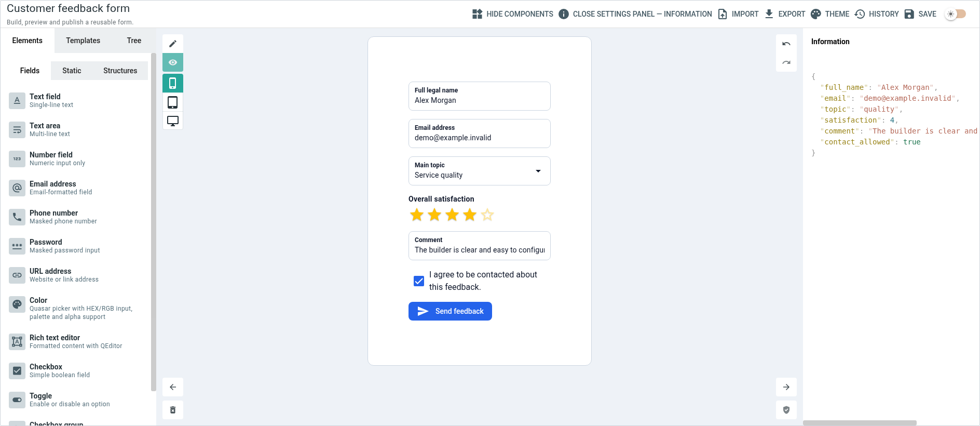Viewport: 980px width, 426px height.
Task: Click the Information panel horizontal scrollbar
Action: [x=860, y=423]
